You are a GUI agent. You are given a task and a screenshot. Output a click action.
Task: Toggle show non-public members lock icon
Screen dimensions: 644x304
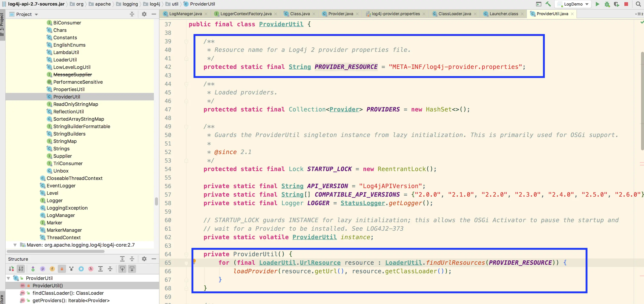62,269
